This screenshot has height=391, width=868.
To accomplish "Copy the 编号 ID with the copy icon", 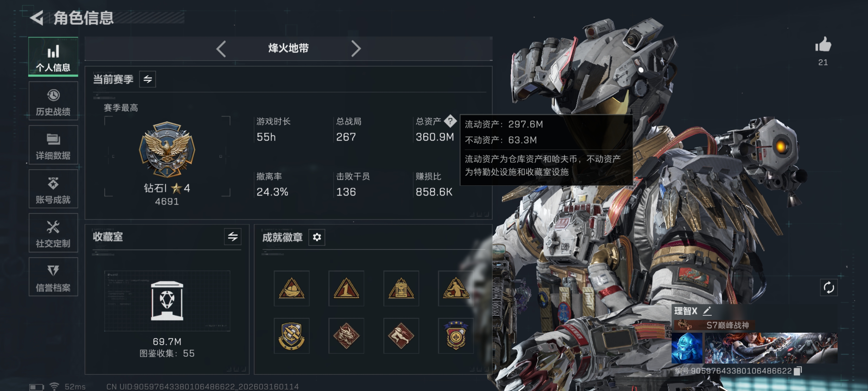I will pos(797,371).
